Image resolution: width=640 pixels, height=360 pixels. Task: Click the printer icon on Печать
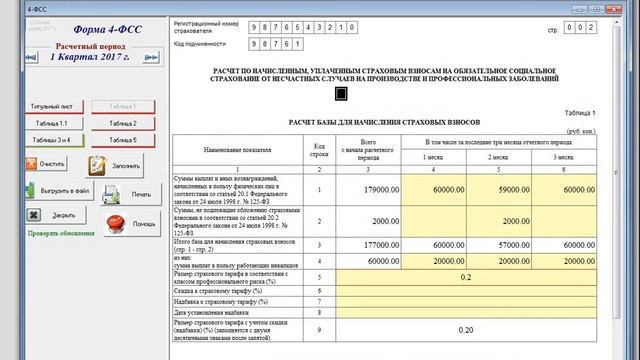[x=111, y=194]
